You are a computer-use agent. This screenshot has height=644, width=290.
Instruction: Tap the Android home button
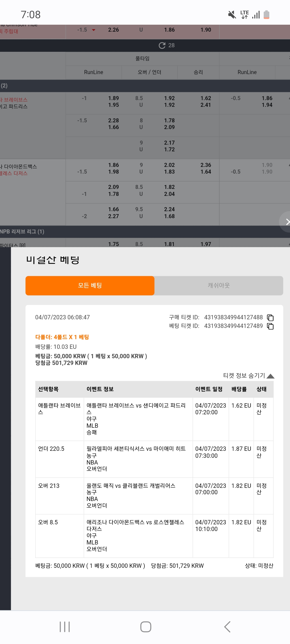[146, 627]
